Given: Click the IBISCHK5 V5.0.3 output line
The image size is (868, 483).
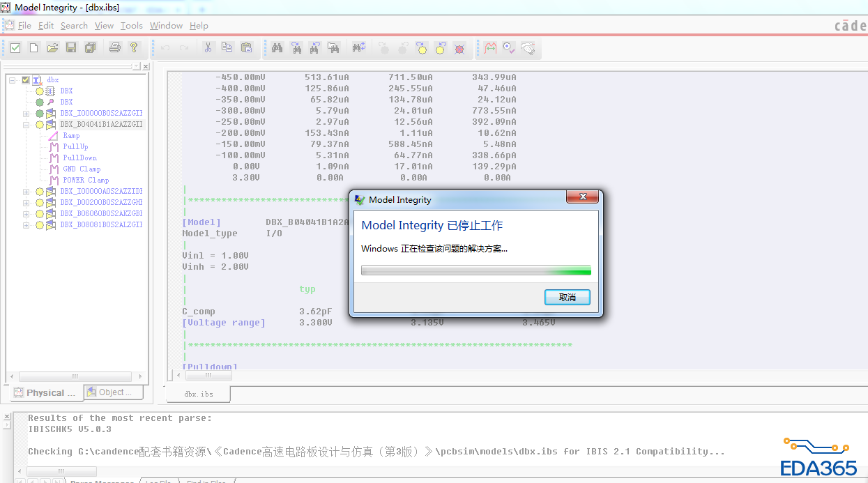Looking at the screenshot, I should 70,429.
